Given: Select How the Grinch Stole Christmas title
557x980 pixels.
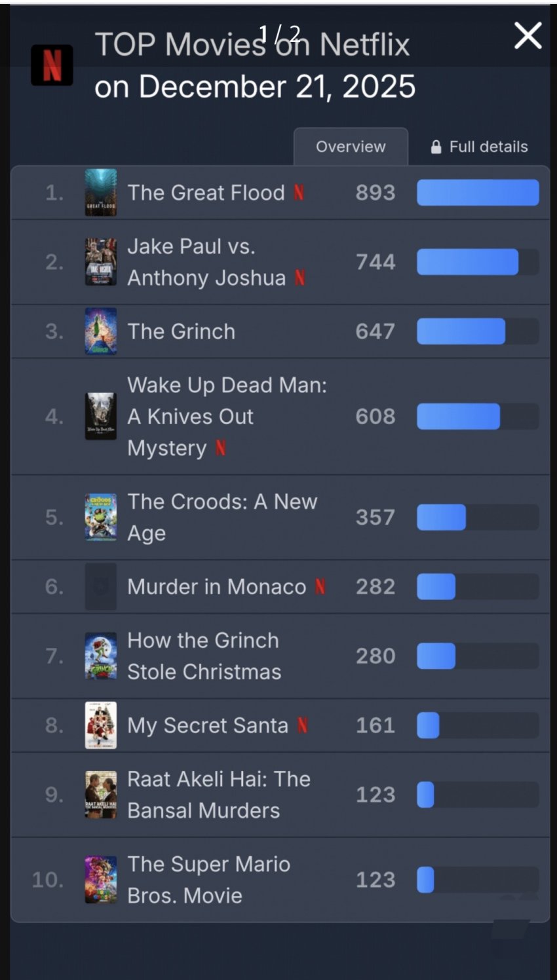Looking at the screenshot, I should click(204, 656).
